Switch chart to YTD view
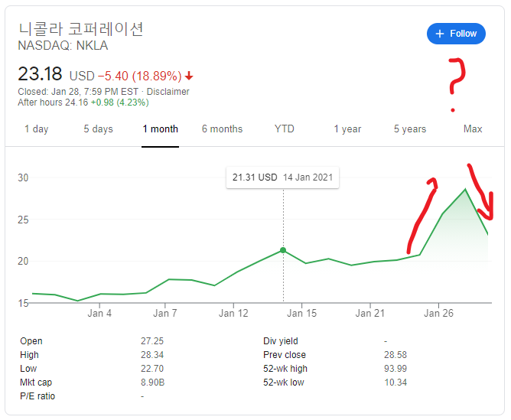511x420 pixels. 284,129
